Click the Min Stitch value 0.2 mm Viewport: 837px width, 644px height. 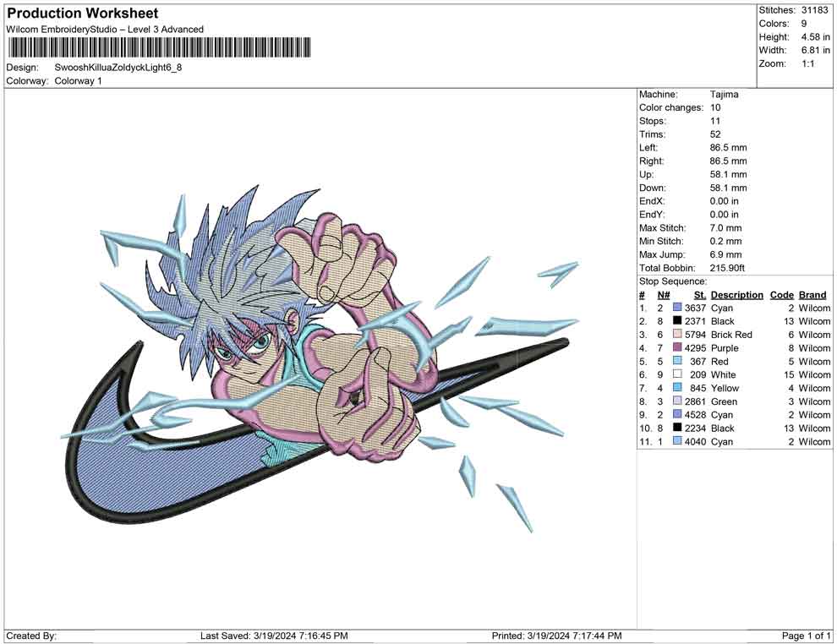pyautogui.click(x=725, y=241)
